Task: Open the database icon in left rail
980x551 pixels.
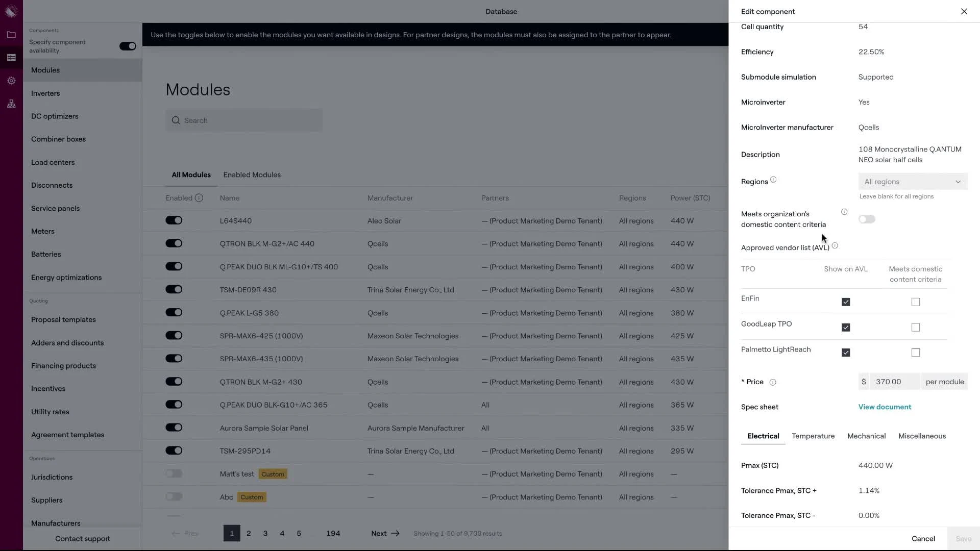Action: pyautogui.click(x=11, y=58)
